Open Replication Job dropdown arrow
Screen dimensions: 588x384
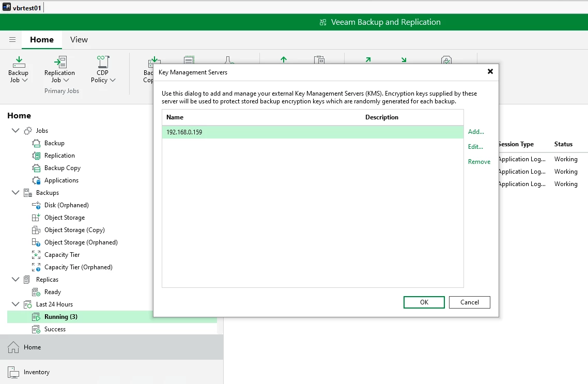point(66,80)
